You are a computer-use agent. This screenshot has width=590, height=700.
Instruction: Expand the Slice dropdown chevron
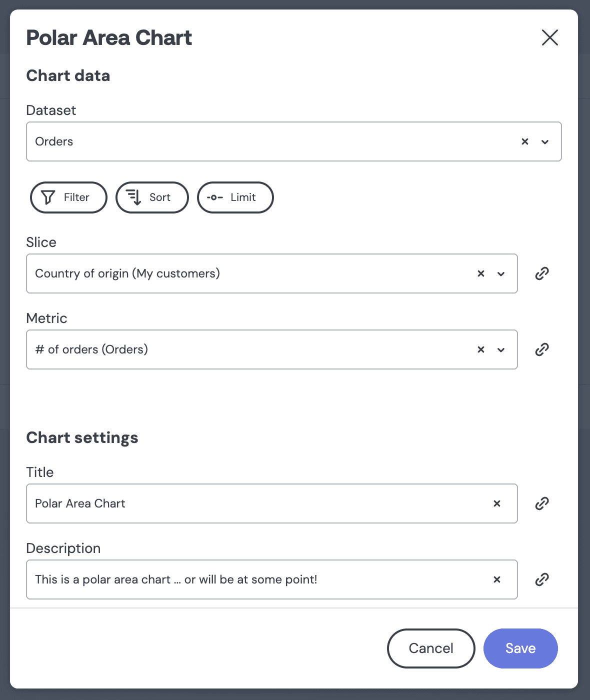click(501, 274)
